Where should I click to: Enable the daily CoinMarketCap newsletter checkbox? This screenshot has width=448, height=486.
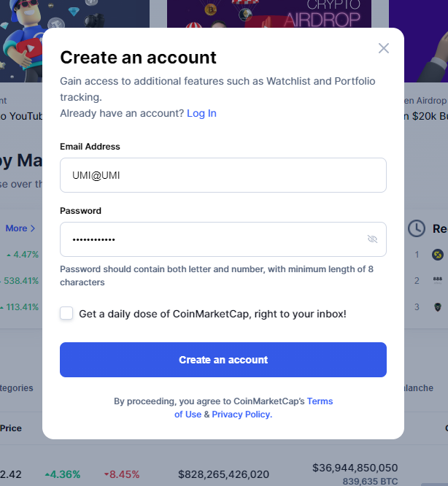coord(66,314)
